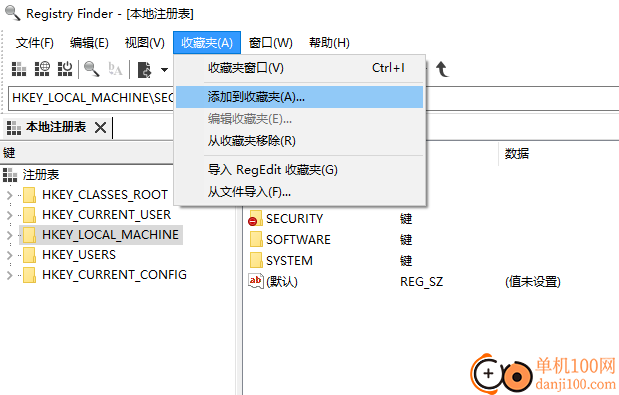Click the 注册表 root grid icon
This screenshot has width=619, height=395.
pyautogui.click(x=10, y=175)
